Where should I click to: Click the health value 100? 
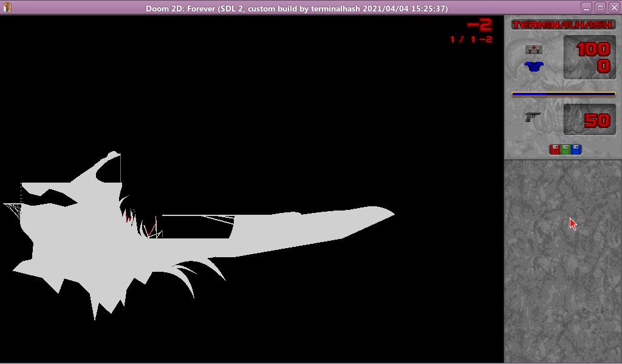pos(593,50)
